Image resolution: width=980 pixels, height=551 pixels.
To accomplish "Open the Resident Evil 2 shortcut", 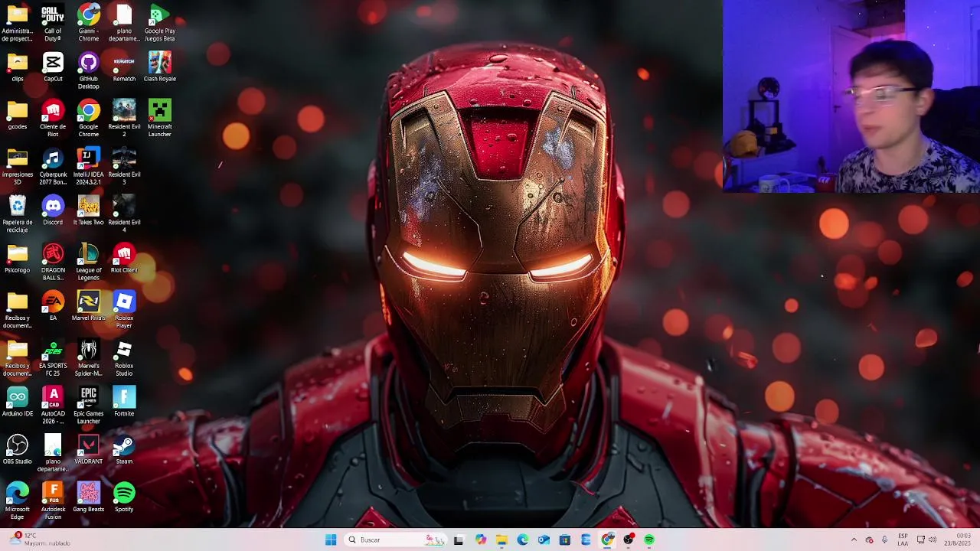I will [x=124, y=119].
